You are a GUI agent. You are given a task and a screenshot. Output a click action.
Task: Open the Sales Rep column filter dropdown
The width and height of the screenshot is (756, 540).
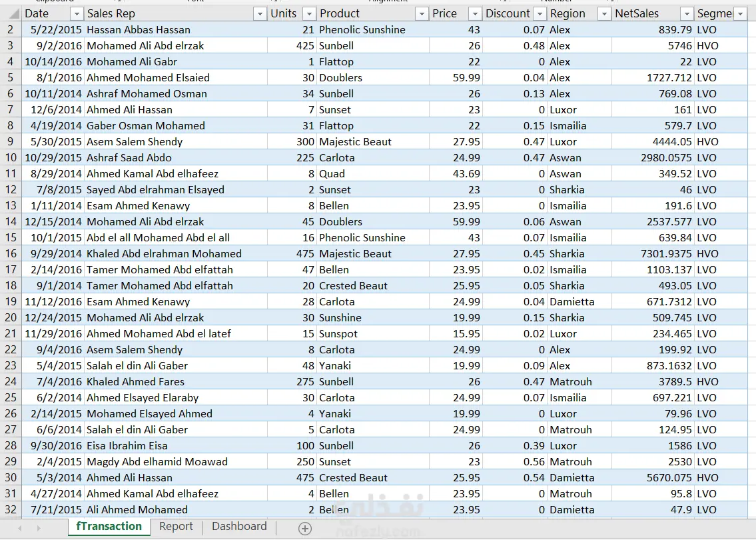[259, 14]
